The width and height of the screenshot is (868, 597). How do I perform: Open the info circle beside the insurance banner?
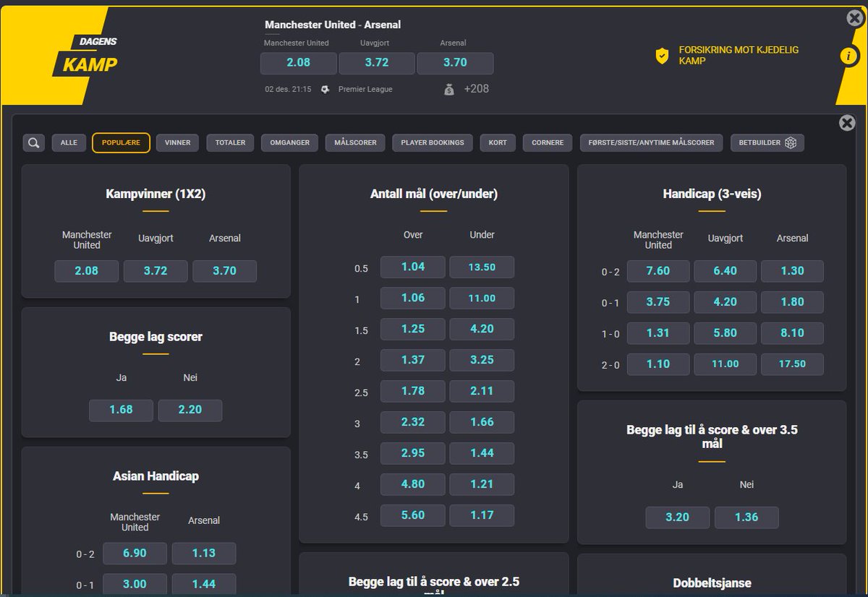tap(849, 56)
